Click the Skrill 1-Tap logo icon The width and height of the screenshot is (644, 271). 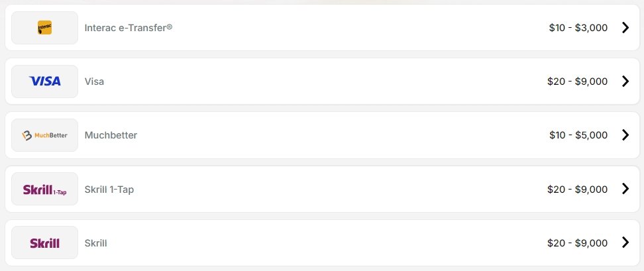pyautogui.click(x=44, y=190)
